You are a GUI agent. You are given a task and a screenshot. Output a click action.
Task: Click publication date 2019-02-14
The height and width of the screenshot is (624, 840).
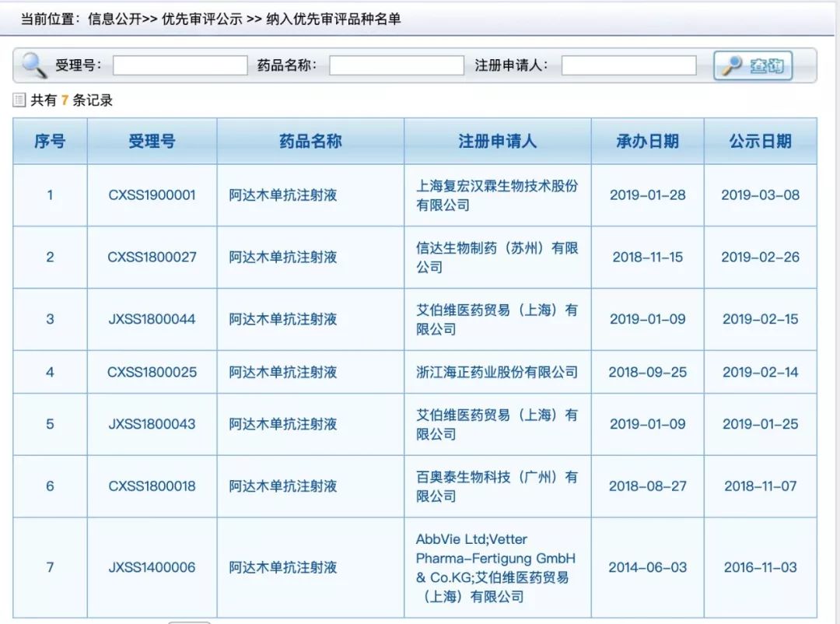(760, 372)
